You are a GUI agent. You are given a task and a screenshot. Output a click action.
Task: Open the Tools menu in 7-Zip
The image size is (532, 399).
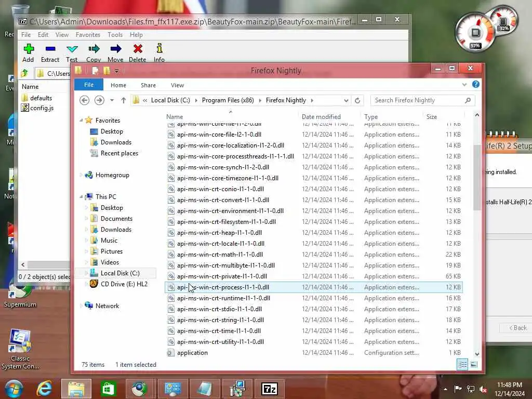(x=115, y=35)
